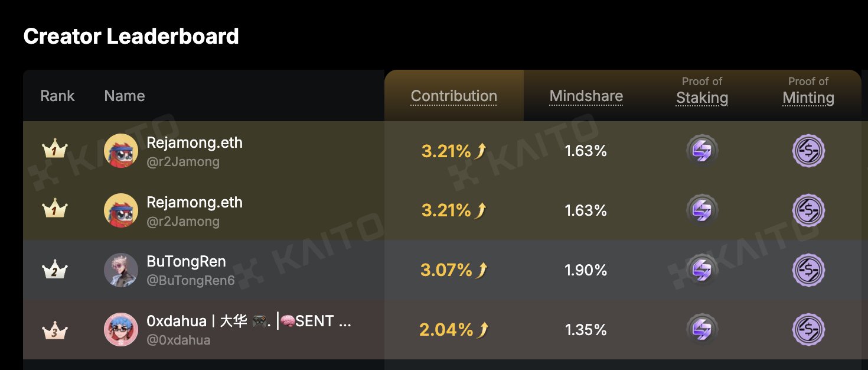
Task: Click the rank 2 silver crown icon
Action: (54, 271)
